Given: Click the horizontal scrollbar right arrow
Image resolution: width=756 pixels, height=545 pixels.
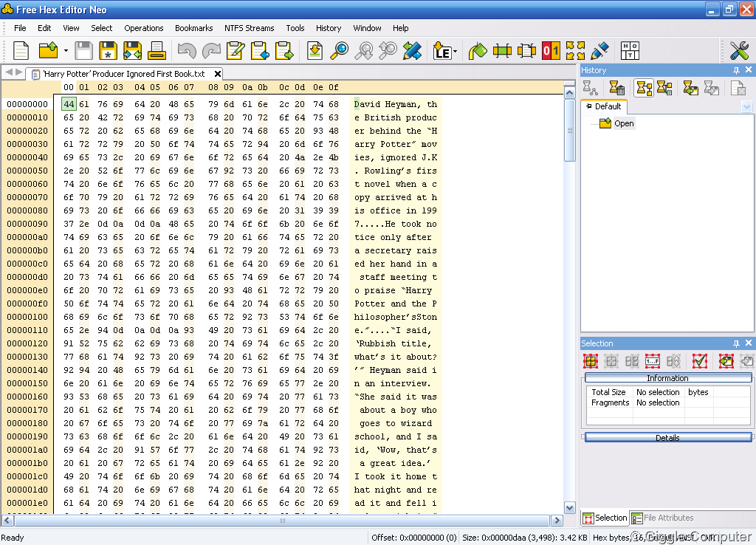Looking at the screenshot, I should click(x=557, y=521).
